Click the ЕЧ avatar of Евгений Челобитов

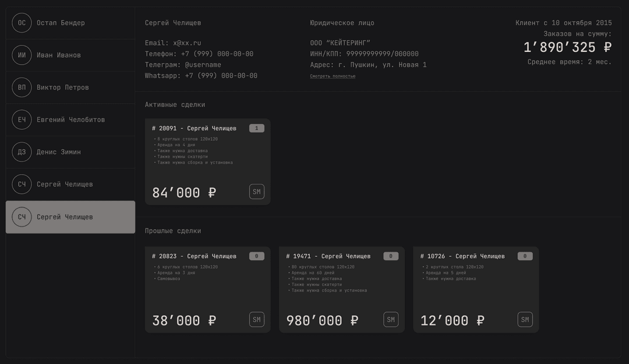(22, 119)
